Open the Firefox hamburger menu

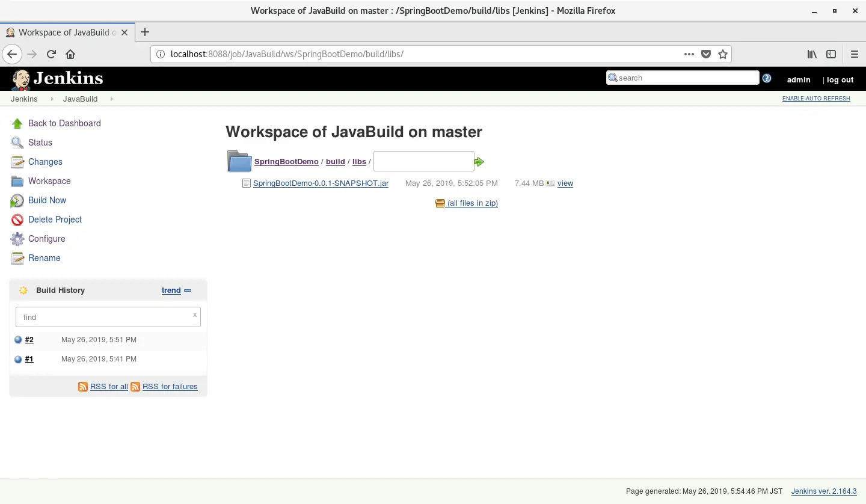tap(855, 54)
